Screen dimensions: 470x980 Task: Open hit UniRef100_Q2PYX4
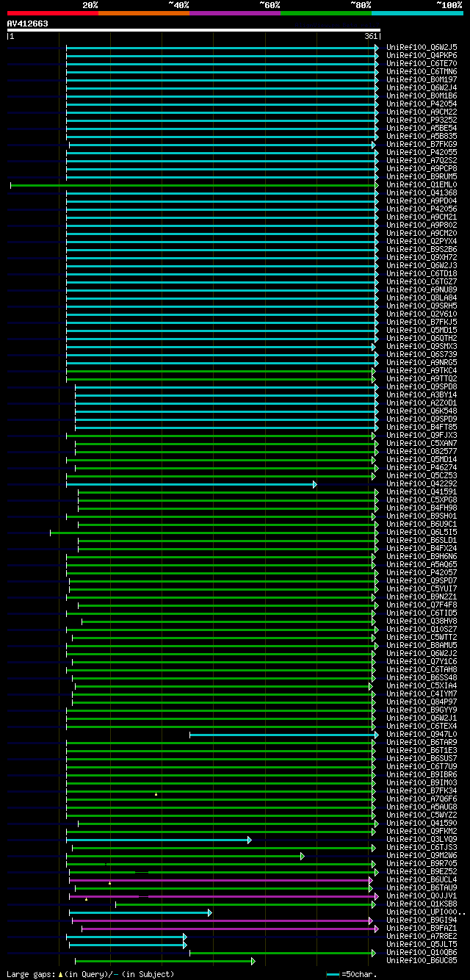422,242
